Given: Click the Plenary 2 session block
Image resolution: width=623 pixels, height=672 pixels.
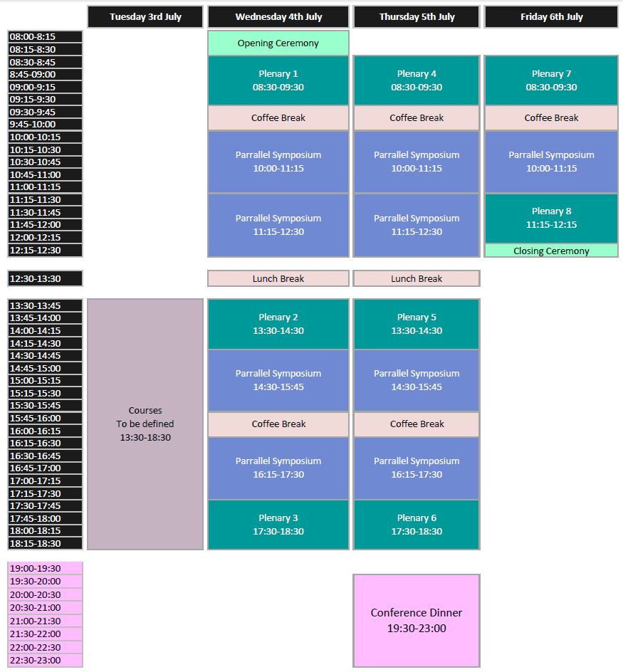Looking at the screenshot, I should [278, 324].
